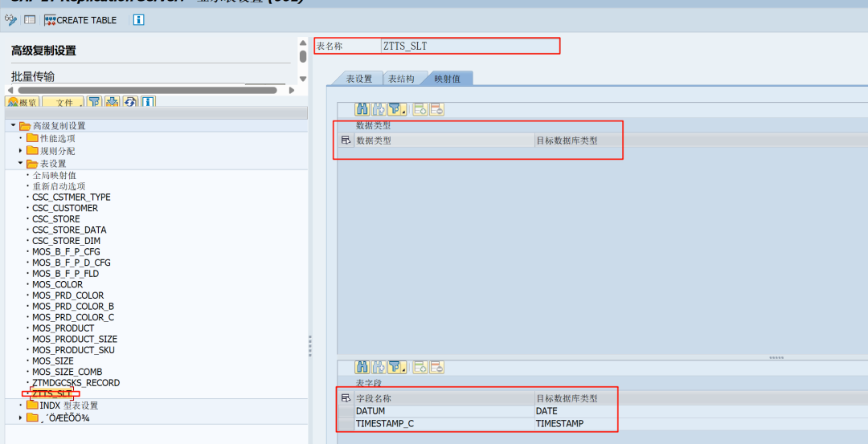Select CSC_CUSTOMER table in tree
The image size is (868, 444).
65,209
